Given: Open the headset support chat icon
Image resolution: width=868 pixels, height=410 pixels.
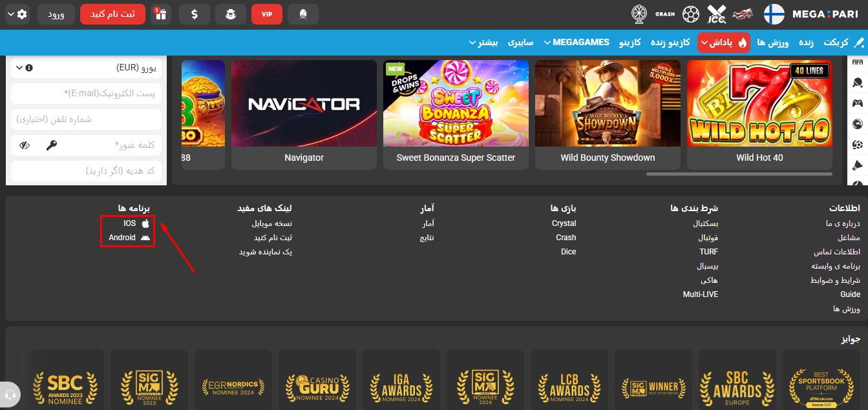Looking at the screenshot, I should [x=10, y=394].
